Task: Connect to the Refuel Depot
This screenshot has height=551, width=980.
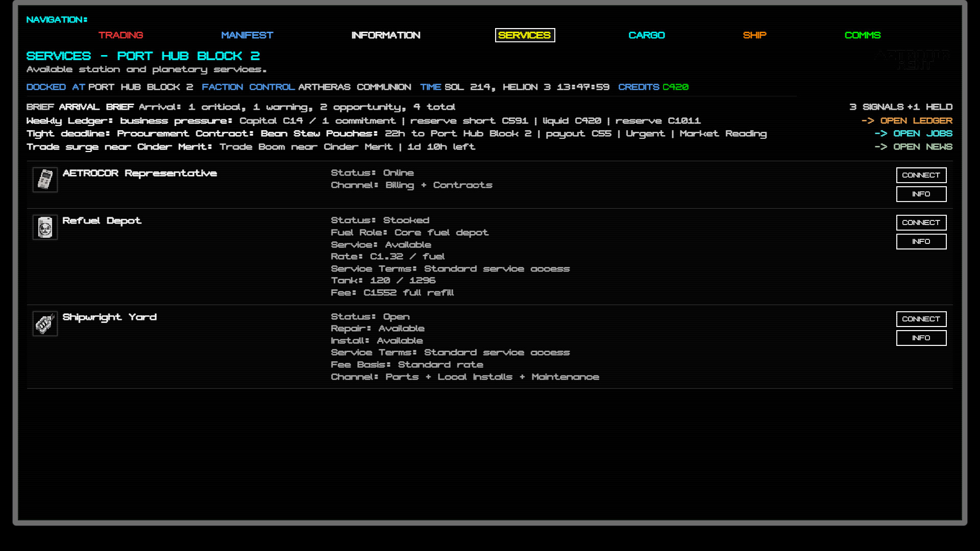Action: [x=921, y=222]
